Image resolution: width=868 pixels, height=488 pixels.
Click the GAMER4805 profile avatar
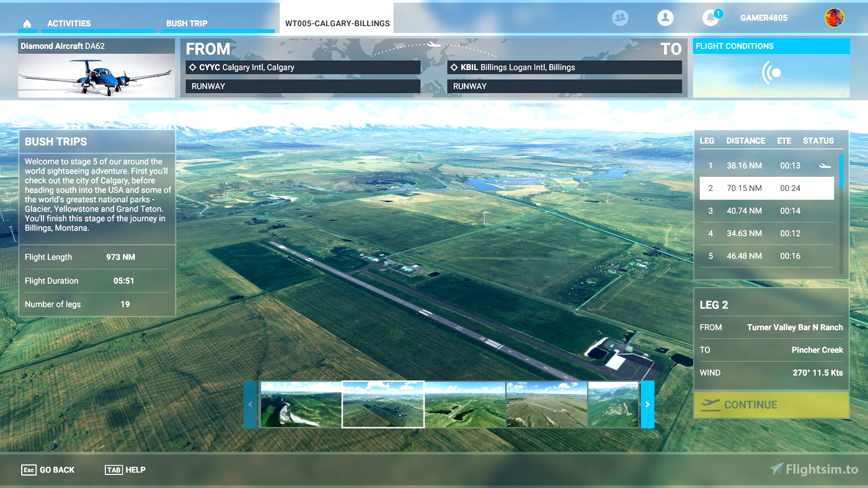pyautogui.click(x=835, y=18)
